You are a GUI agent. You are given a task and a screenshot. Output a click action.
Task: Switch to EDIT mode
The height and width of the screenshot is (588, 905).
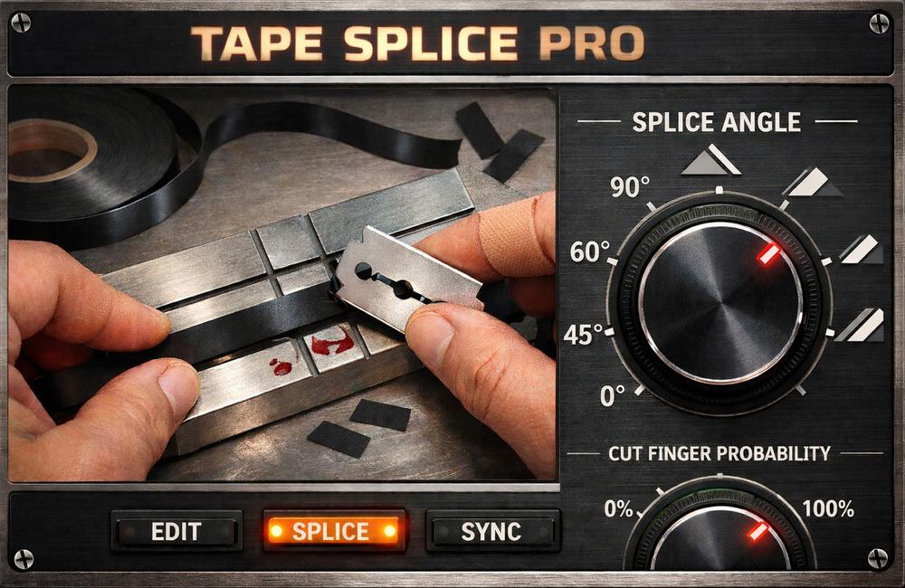click(176, 531)
